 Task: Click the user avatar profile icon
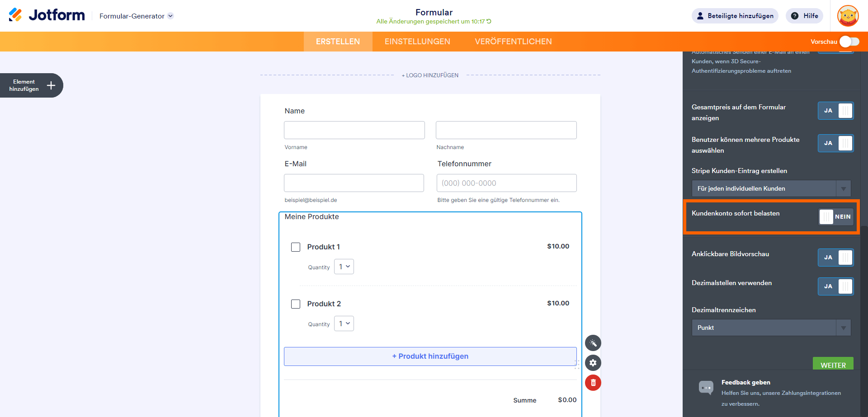point(848,16)
